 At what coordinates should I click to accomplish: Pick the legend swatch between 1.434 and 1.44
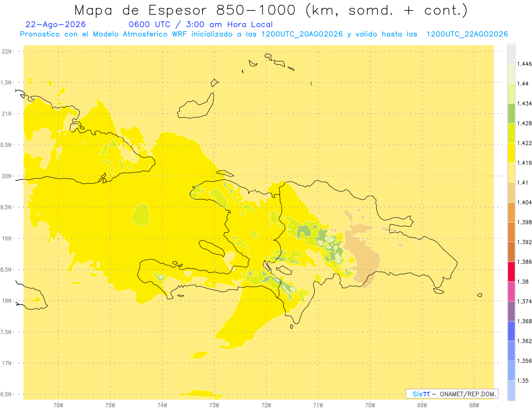(511, 94)
